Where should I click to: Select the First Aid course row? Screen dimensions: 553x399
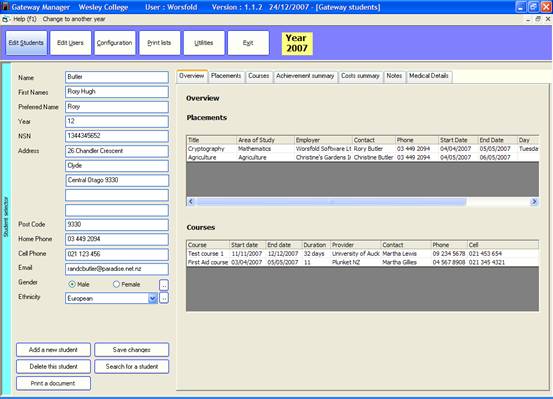[363, 262]
